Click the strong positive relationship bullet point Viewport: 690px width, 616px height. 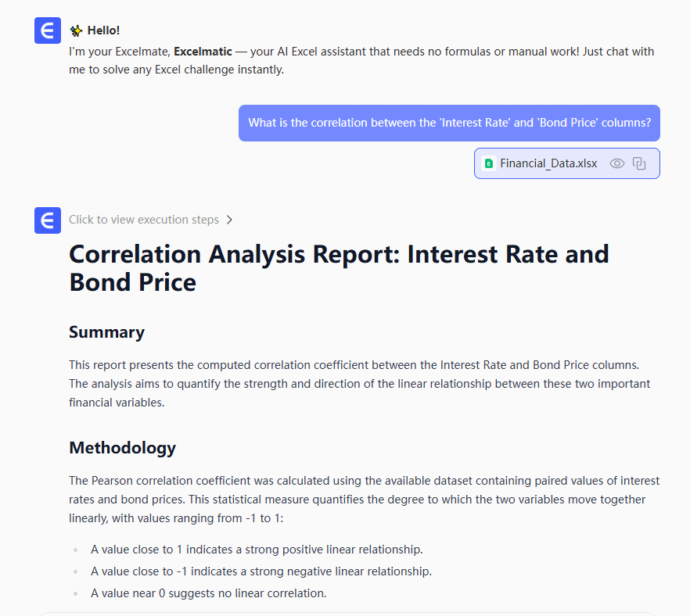pos(257,550)
